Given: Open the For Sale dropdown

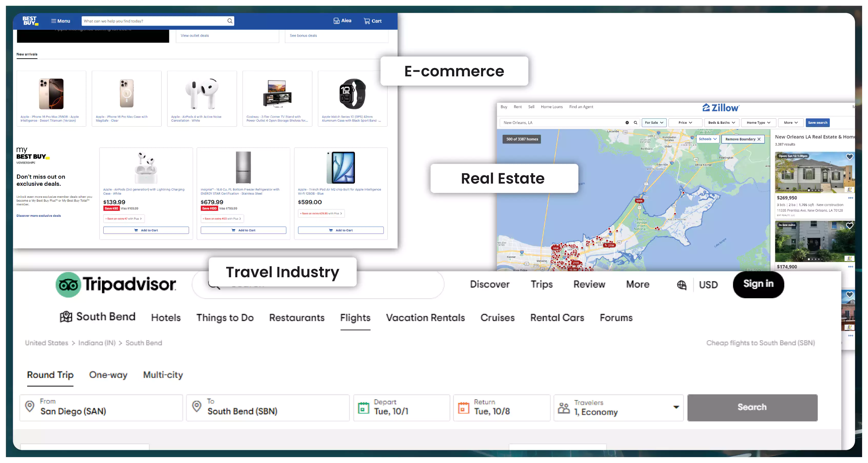Looking at the screenshot, I should click(654, 122).
